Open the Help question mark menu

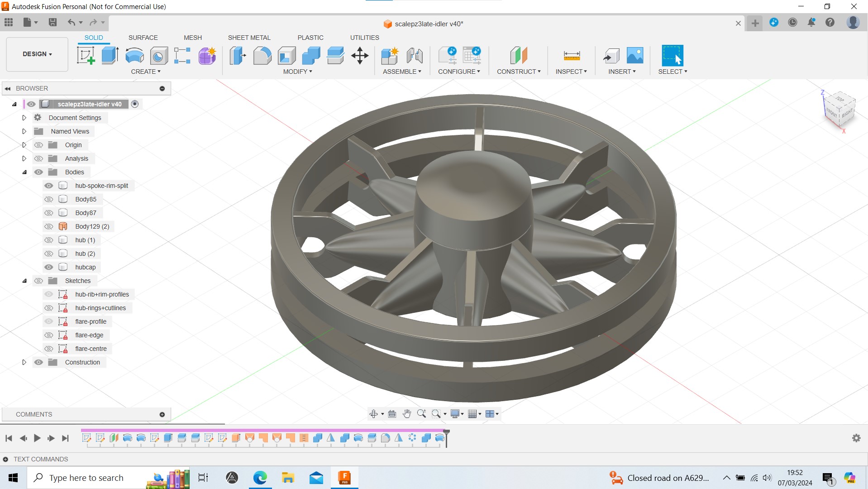click(830, 22)
